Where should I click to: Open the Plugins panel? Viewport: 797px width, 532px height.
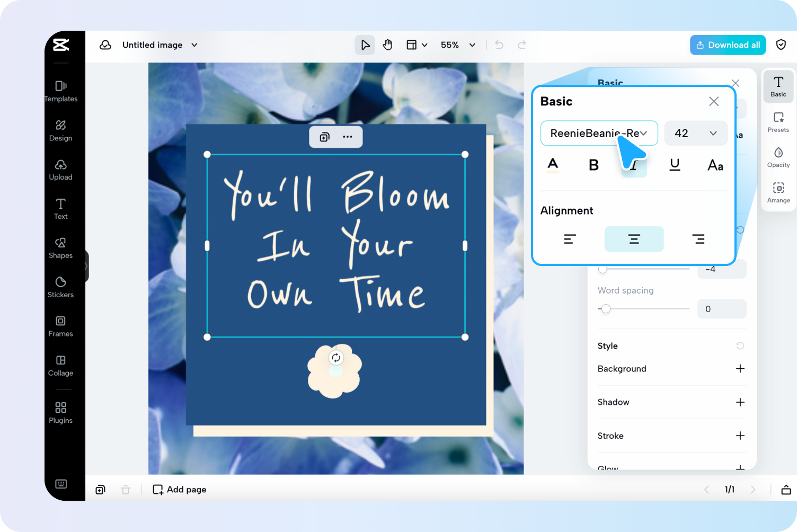coord(60,412)
